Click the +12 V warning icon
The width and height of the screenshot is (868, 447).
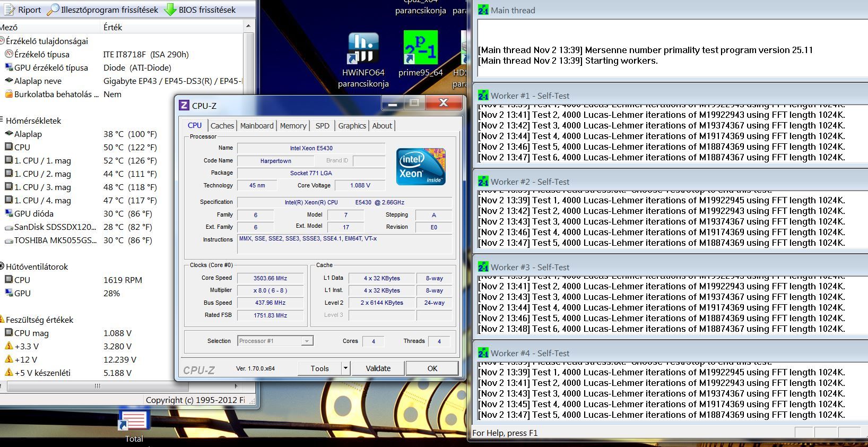click(8, 359)
